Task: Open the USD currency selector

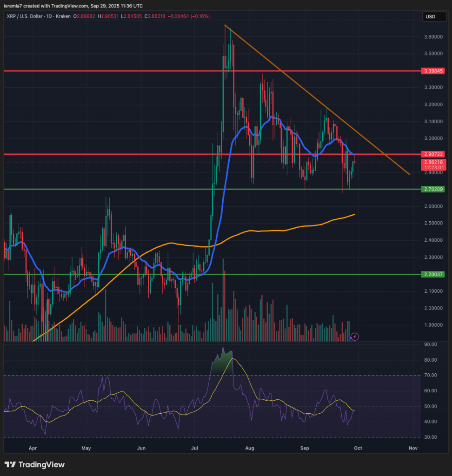Action: point(430,17)
